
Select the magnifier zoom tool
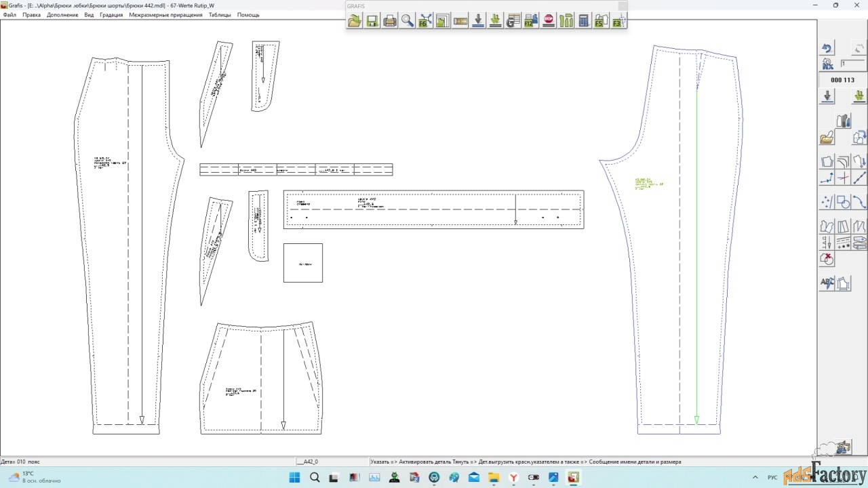[x=408, y=21]
